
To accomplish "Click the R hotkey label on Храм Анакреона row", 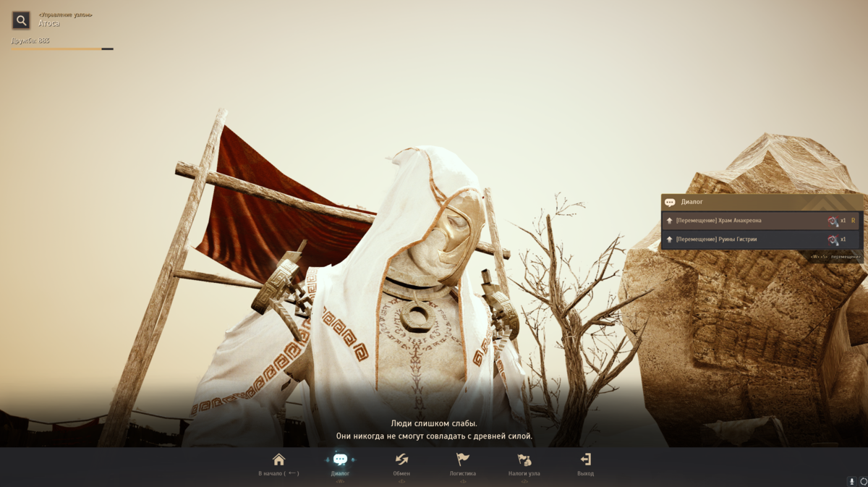I will [x=853, y=221].
